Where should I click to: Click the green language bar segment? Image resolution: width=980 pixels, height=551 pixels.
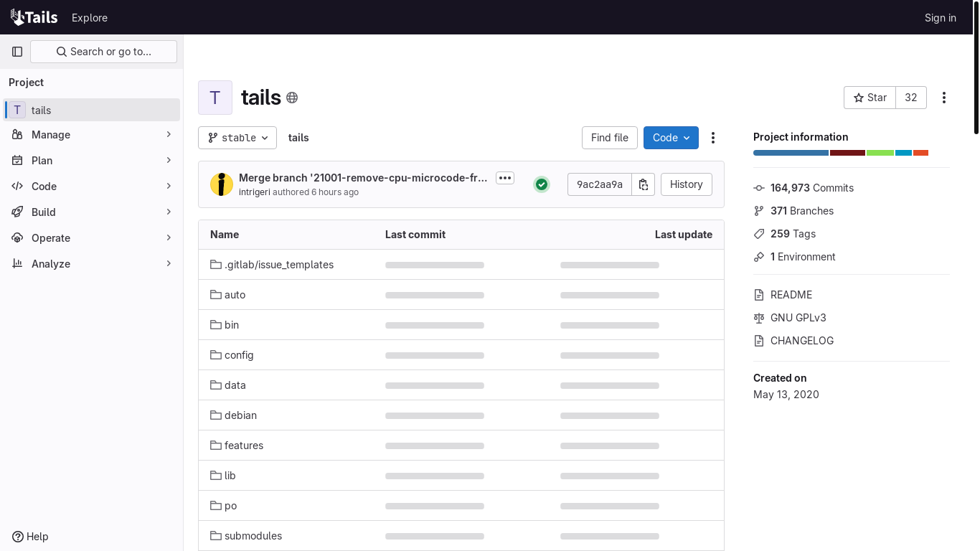point(880,153)
